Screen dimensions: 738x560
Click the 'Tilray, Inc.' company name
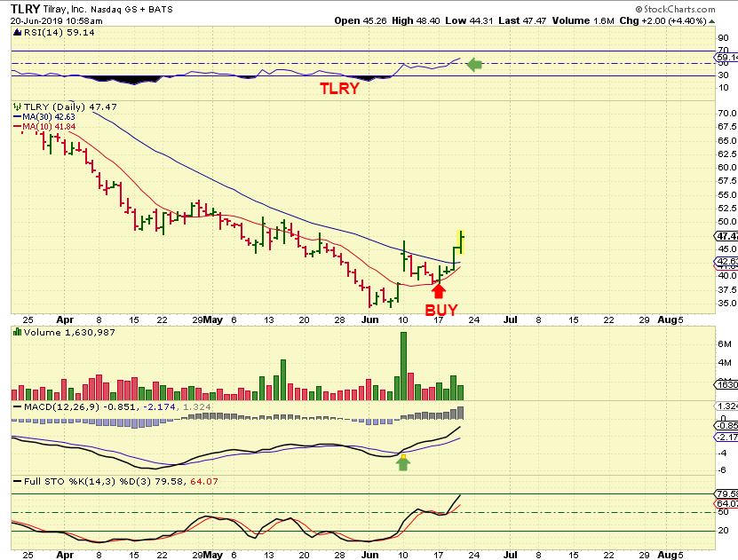[x=65, y=10]
